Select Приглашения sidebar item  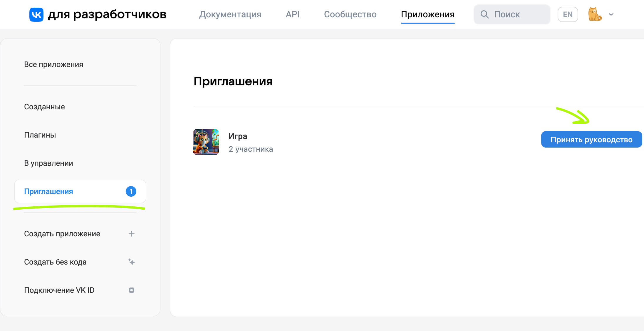[80, 191]
